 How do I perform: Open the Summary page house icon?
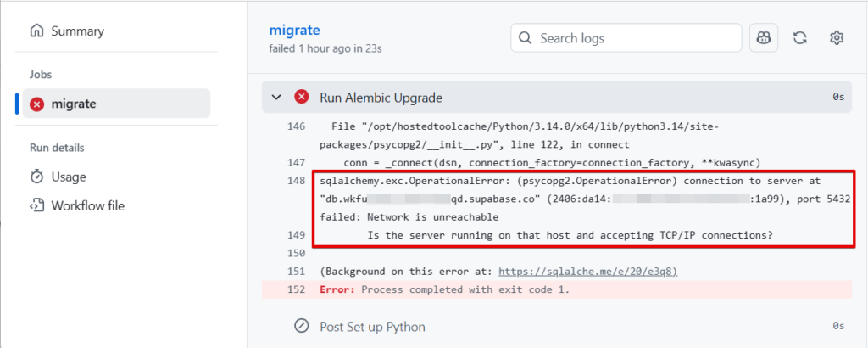pos(36,31)
